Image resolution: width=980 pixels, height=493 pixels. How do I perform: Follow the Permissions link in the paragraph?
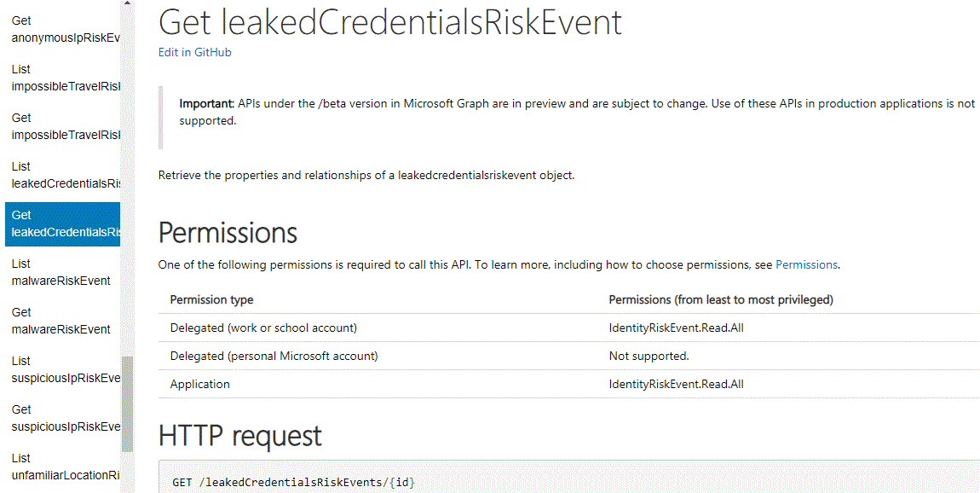coord(806,264)
